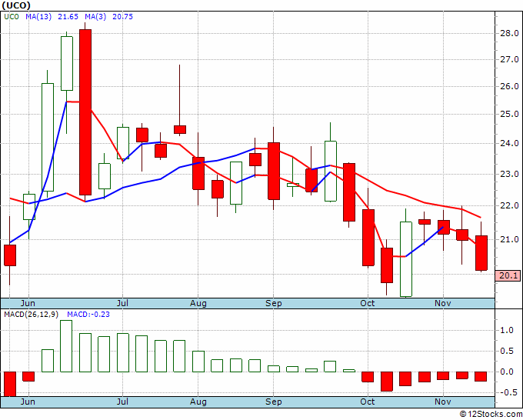The image size is (523, 420).
Task: Click the lowest red MACD bar in October
Action: pos(387,382)
